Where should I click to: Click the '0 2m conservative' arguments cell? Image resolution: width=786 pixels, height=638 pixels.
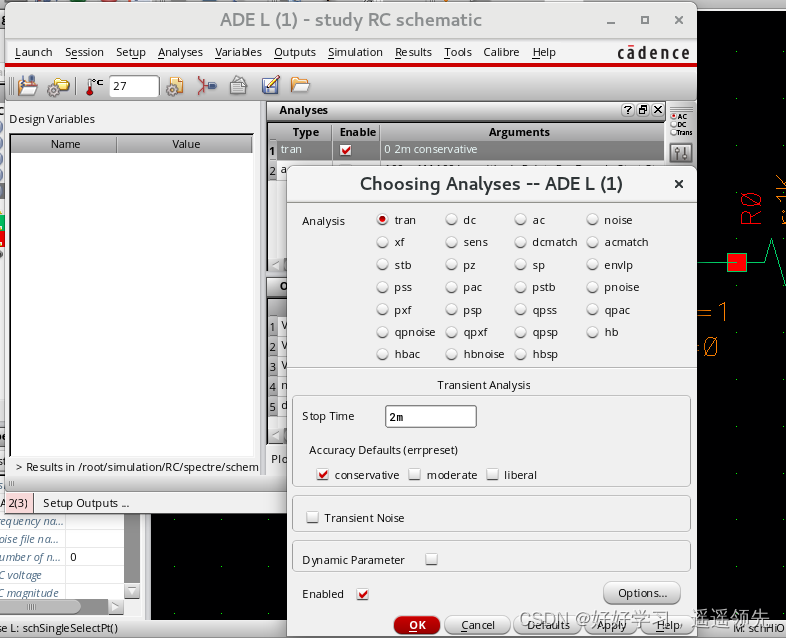[522, 149]
